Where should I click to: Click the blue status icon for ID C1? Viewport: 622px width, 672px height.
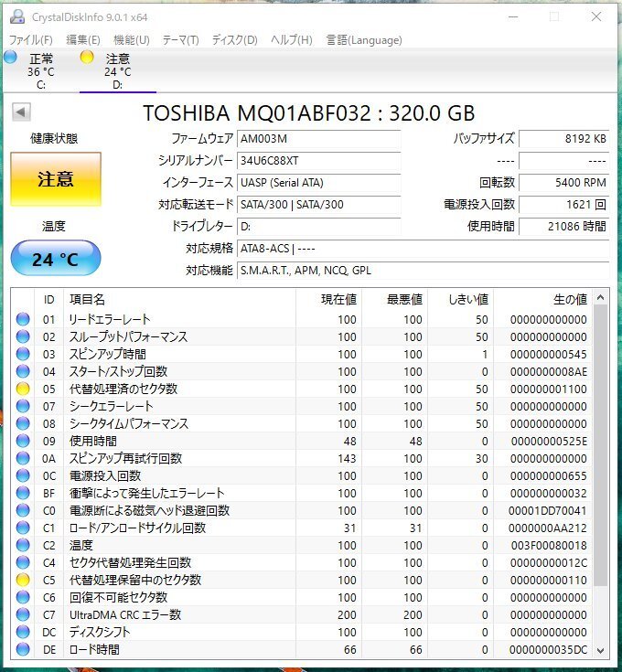pyautogui.click(x=23, y=528)
